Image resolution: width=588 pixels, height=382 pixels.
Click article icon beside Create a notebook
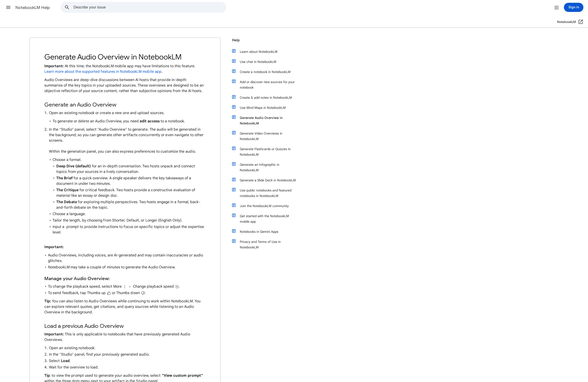234,71
